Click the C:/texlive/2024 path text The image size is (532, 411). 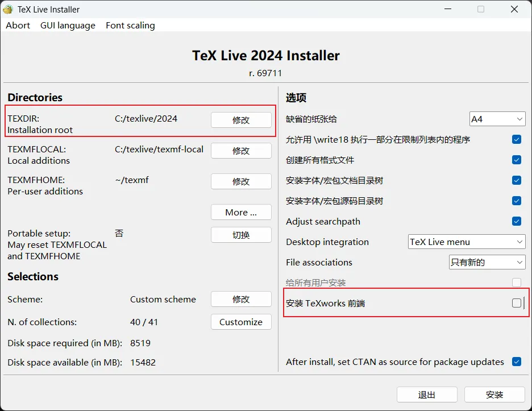tap(146, 118)
